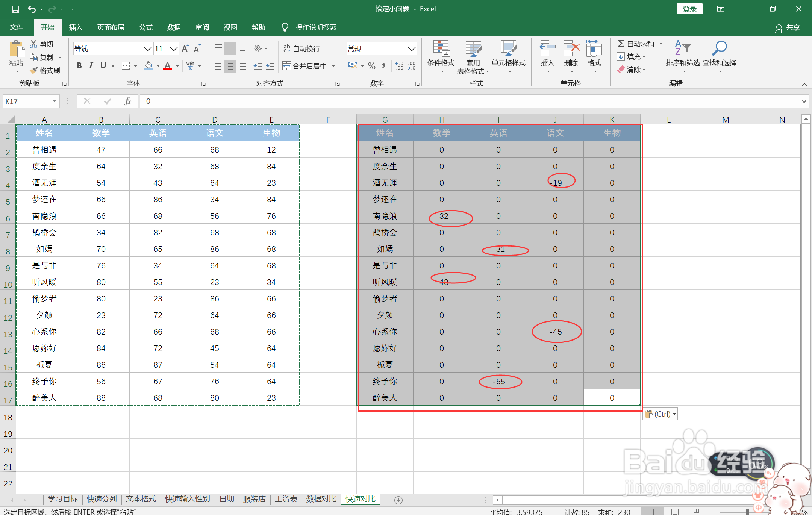Click the Save icon in quick access toolbar

pos(15,9)
